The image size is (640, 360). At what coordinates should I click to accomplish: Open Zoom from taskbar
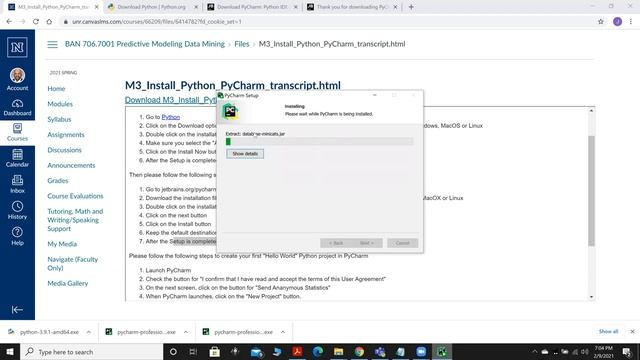click(421, 351)
